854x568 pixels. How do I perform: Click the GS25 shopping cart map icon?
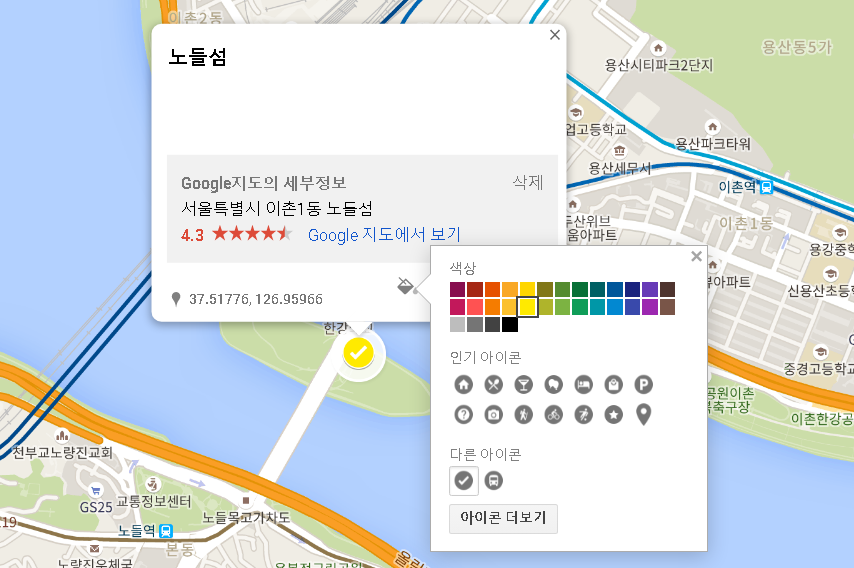tap(95, 491)
